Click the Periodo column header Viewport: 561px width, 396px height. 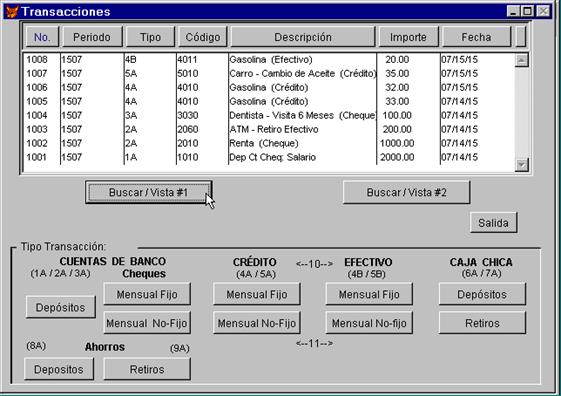click(92, 37)
